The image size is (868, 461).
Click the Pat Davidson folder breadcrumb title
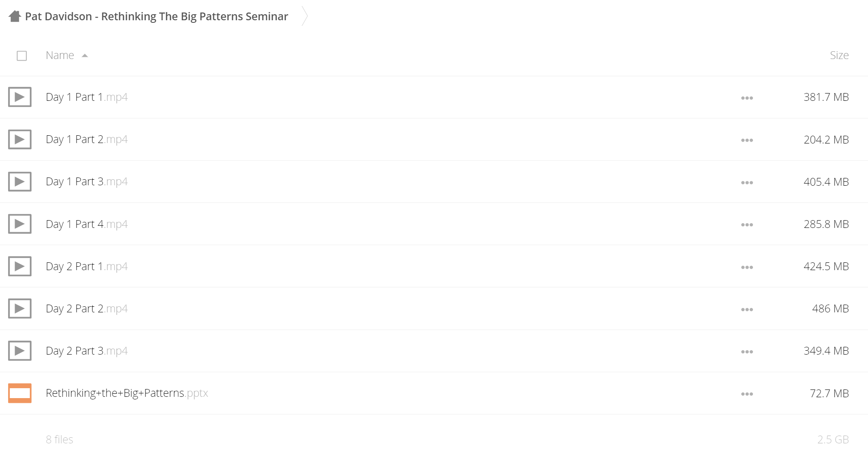[156, 16]
